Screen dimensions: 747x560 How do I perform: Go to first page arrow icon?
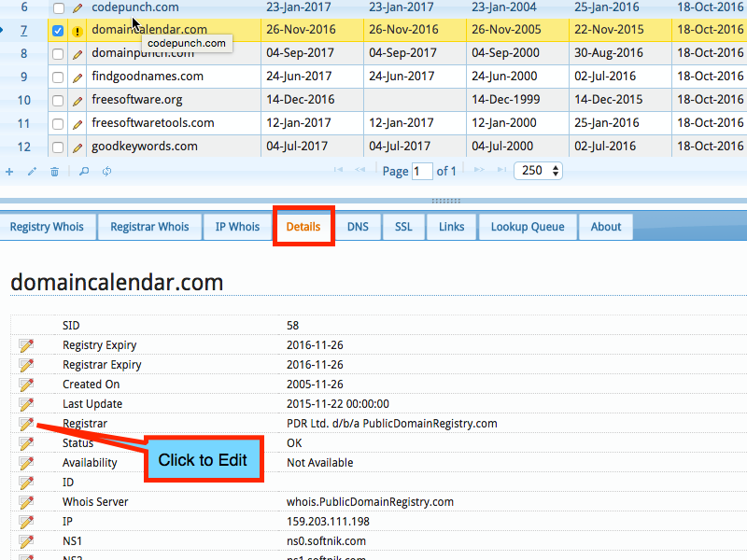click(338, 170)
